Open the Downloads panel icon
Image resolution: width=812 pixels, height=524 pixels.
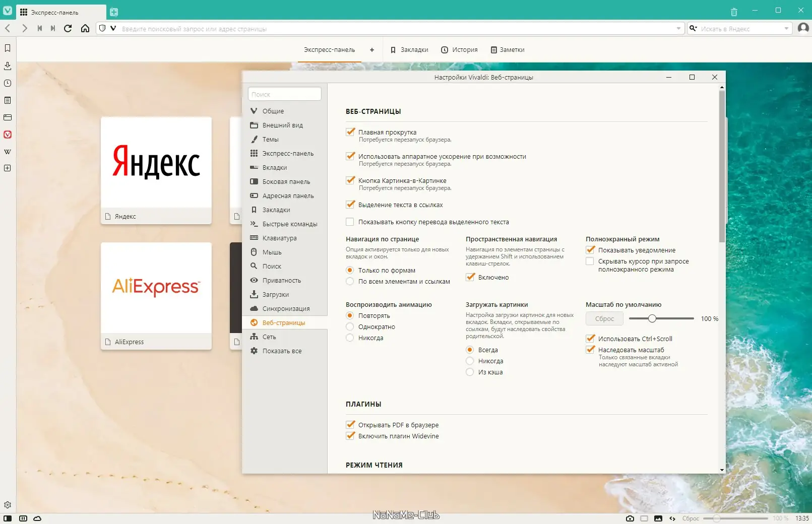(7, 66)
